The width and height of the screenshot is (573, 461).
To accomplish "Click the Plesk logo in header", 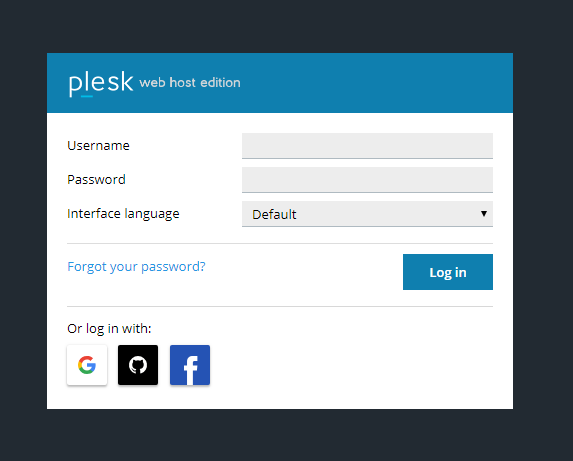I will point(101,84).
